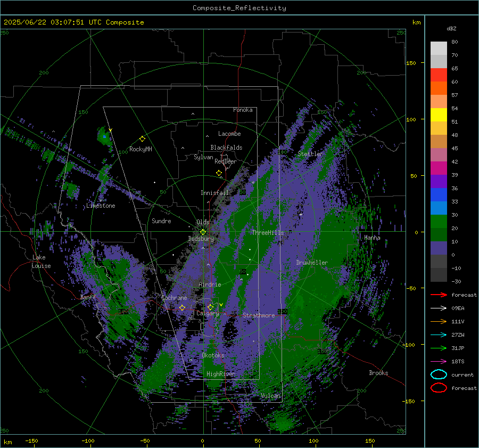Click the Composite_Reflectivity title
The width and height of the screenshot is (479, 448).
pyautogui.click(x=240, y=8)
